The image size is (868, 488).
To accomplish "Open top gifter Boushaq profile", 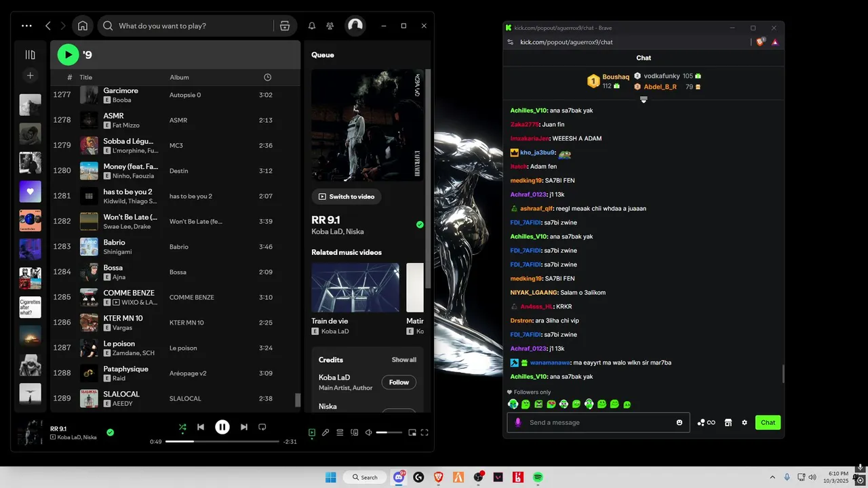I will 616,77.
